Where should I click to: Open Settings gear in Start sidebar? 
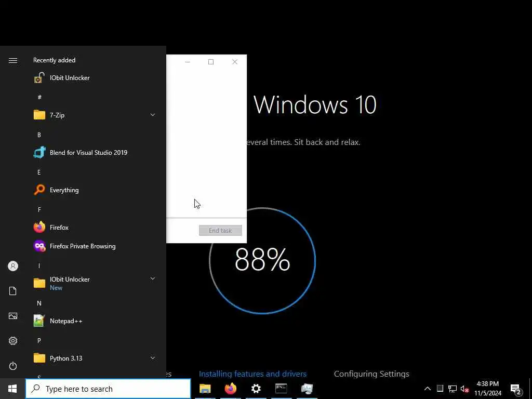point(13,341)
